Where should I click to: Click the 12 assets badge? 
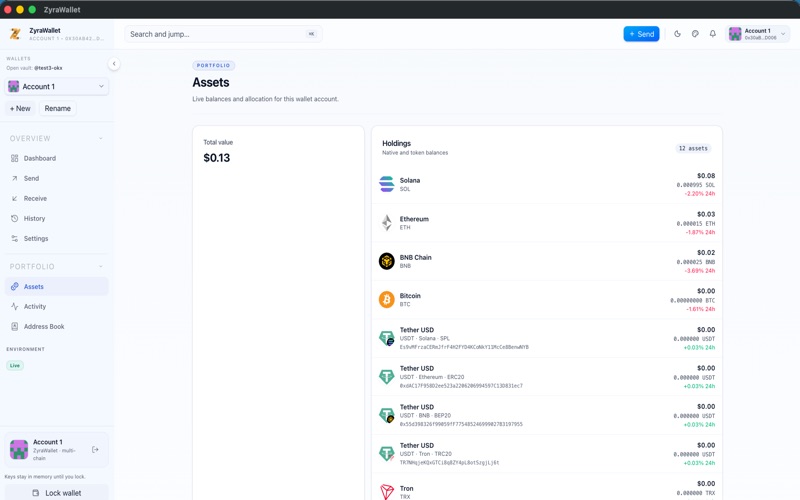(x=693, y=148)
